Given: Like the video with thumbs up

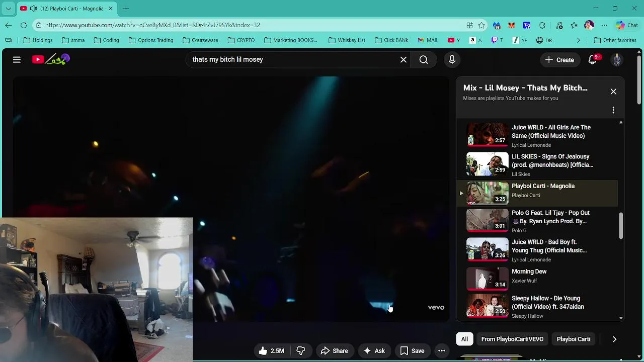Looking at the screenshot, I should tap(271, 351).
